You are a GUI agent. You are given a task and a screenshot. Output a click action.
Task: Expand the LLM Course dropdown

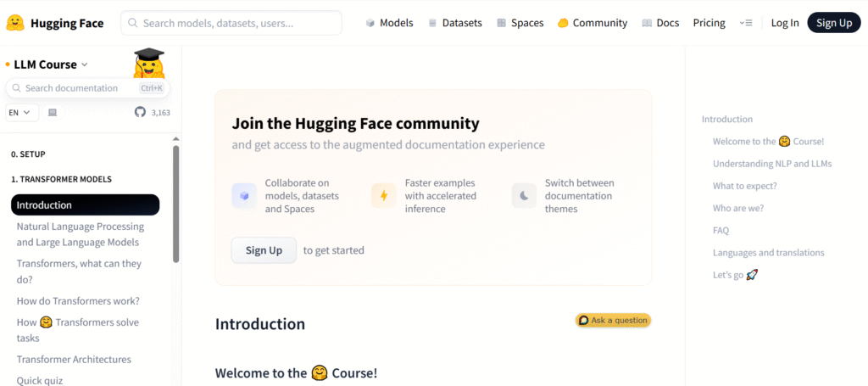pos(47,64)
